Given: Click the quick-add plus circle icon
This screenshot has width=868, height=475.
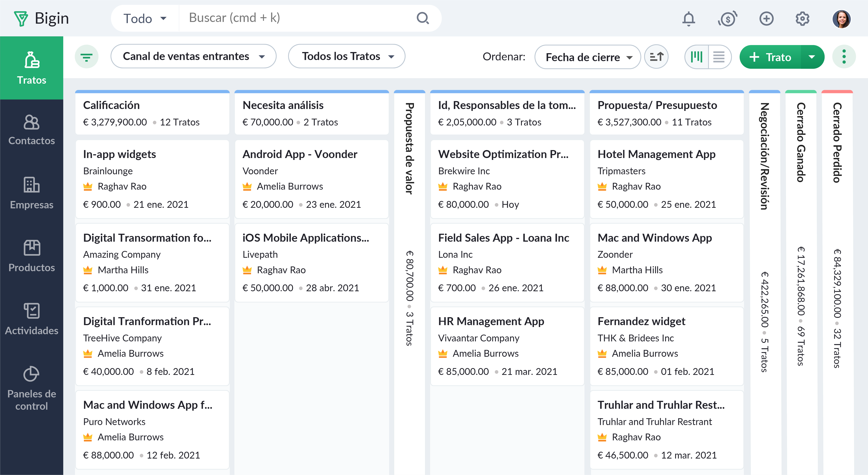Looking at the screenshot, I should [766, 19].
